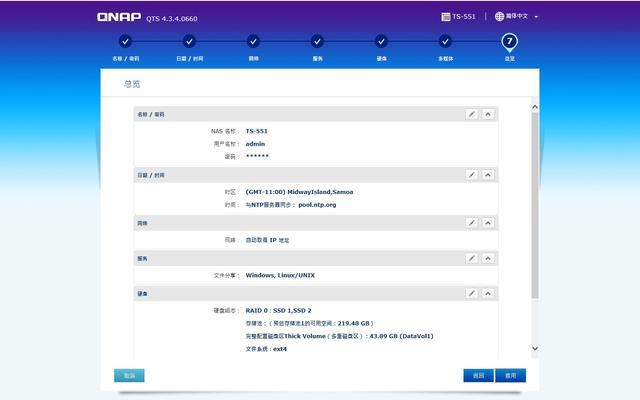This screenshot has height=400, width=640.
Task: Collapse the 日期/时间 section
Action: click(488, 175)
